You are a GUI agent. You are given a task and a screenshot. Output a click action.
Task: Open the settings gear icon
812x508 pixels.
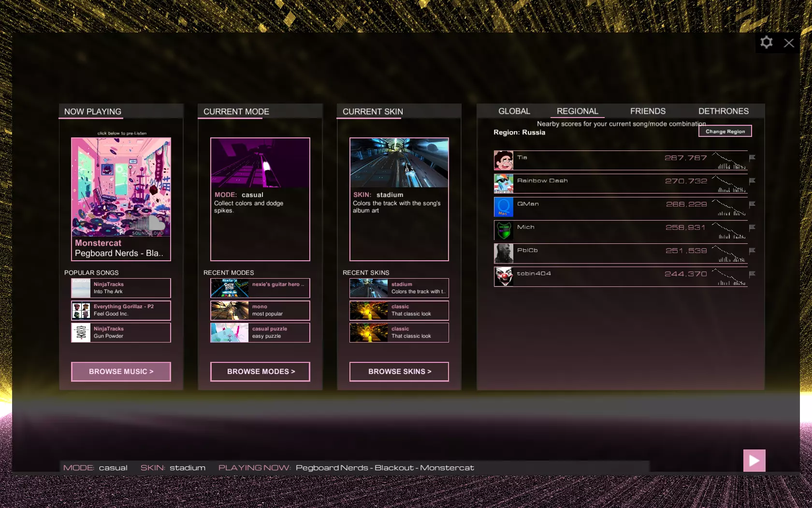click(766, 43)
